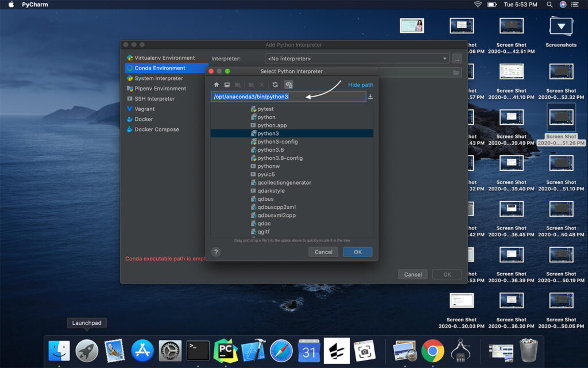588x368 pixels.
Task: Open Siri from the menu bar
Action: [x=563, y=5]
